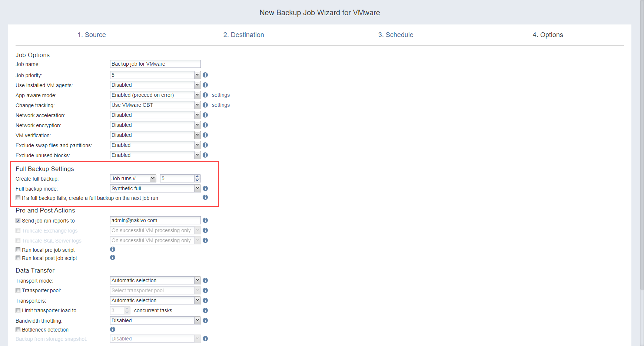Screen dimensions: 644x346
Task: Click info icon for App-aware mode
Action: click(205, 95)
